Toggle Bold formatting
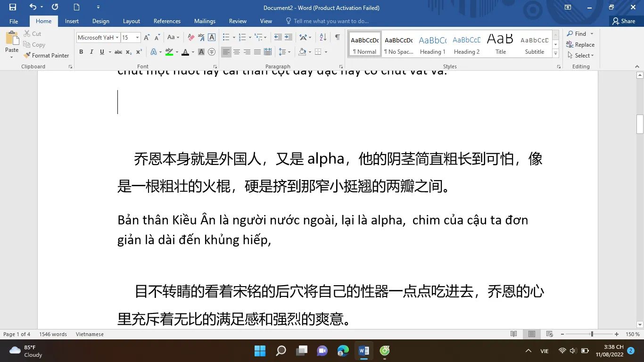644x362 pixels. [x=81, y=52]
